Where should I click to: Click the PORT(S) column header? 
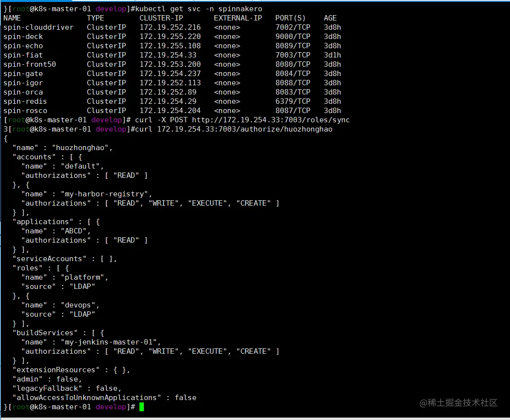(x=291, y=18)
